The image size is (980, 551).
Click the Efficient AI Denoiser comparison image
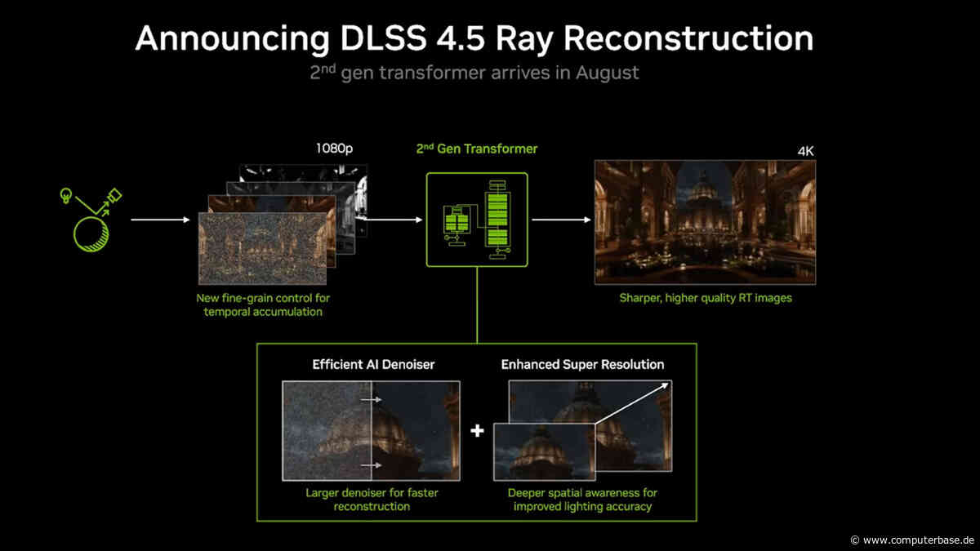point(371,430)
